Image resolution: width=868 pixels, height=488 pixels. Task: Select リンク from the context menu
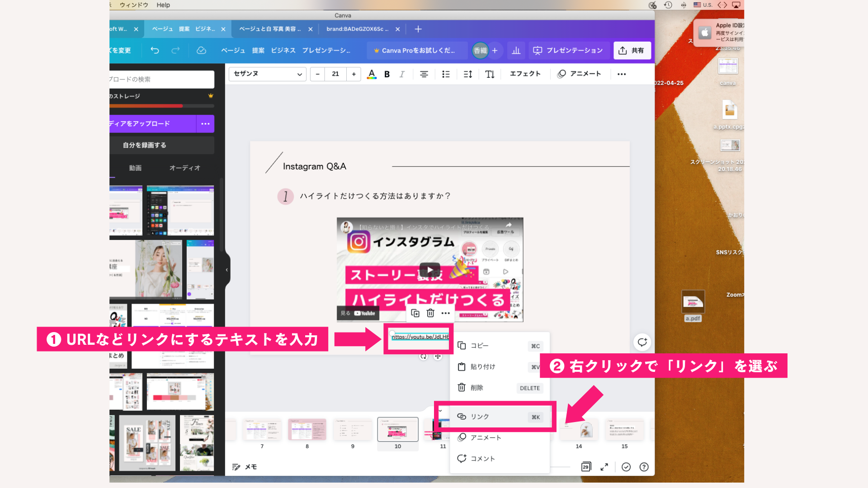pyautogui.click(x=479, y=416)
